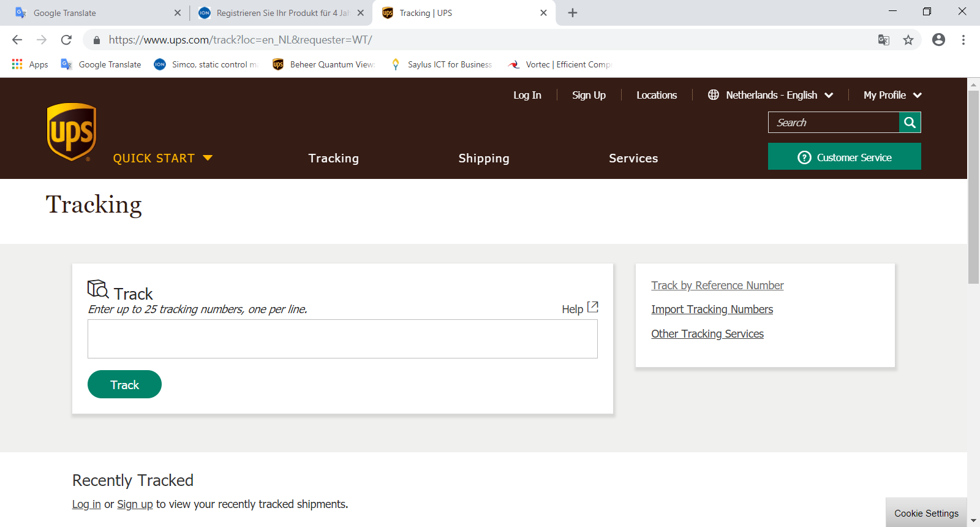The width and height of the screenshot is (980, 527).
Task: Open Google Translate bookmark
Action: click(x=101, y=64)
